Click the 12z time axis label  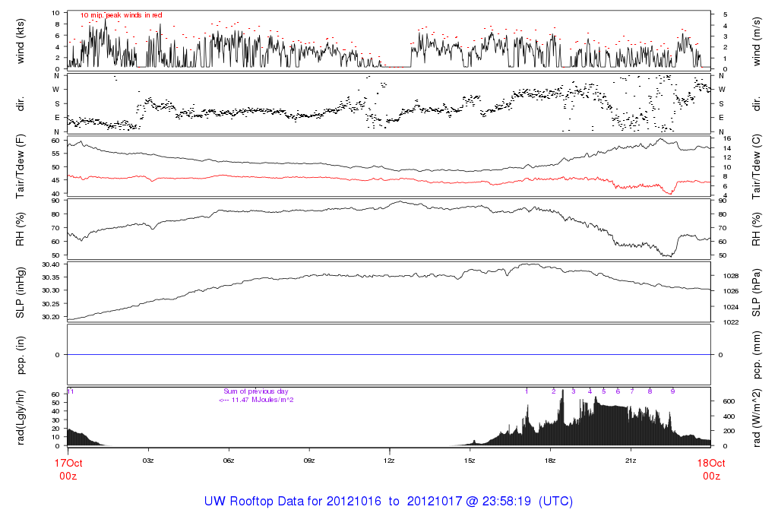click(x=389, y=461)
